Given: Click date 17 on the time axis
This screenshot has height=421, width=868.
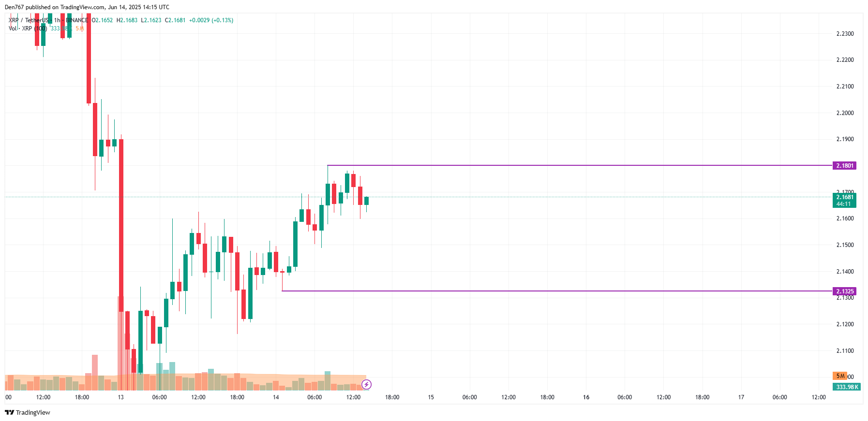Looking at the screenshot, I should click(741, 397).
